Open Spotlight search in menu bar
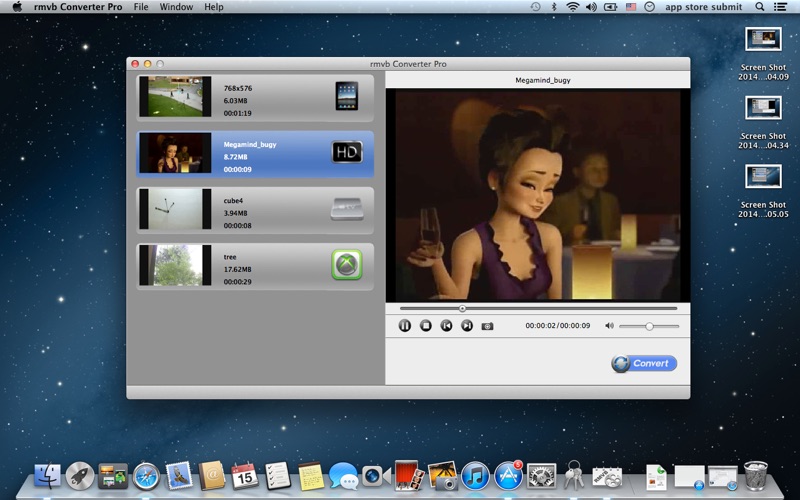Screen dimensions: 800x500 point(760,7)
